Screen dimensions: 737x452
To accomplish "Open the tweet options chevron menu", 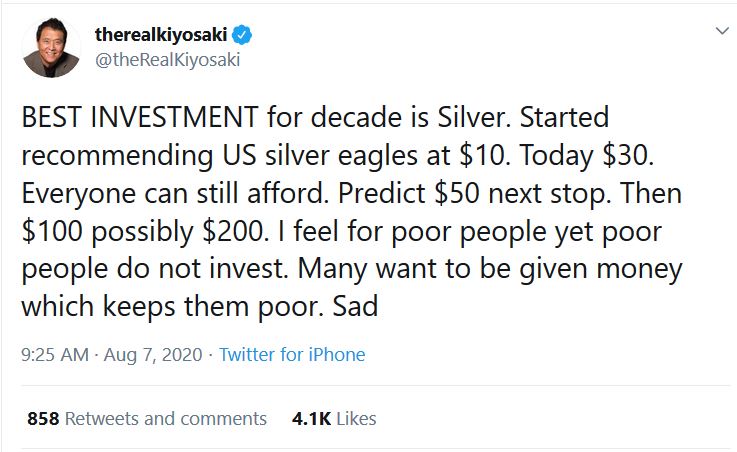I will click(722, 32).
